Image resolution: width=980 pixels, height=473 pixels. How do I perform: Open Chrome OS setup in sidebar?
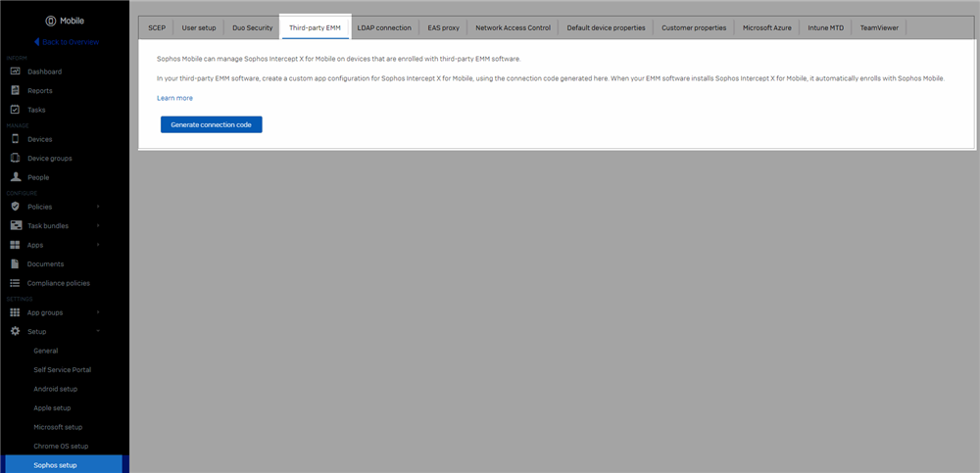click(x=61, y=447)
